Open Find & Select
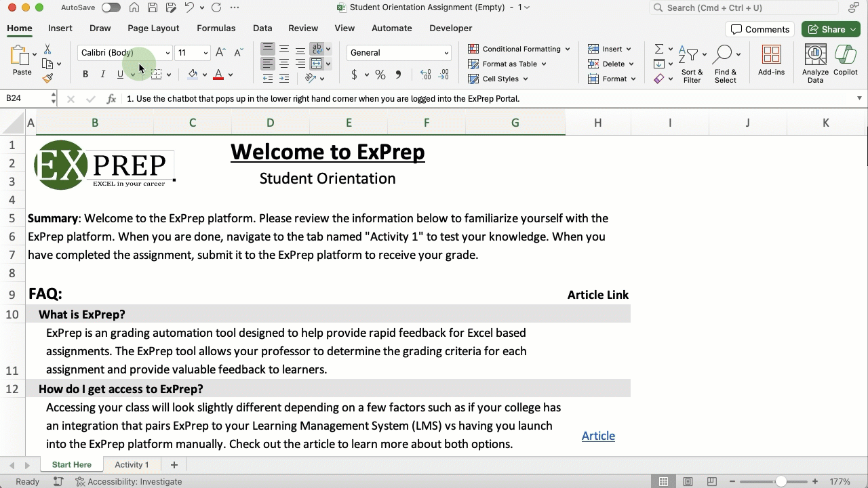 [x=726, y=64]
